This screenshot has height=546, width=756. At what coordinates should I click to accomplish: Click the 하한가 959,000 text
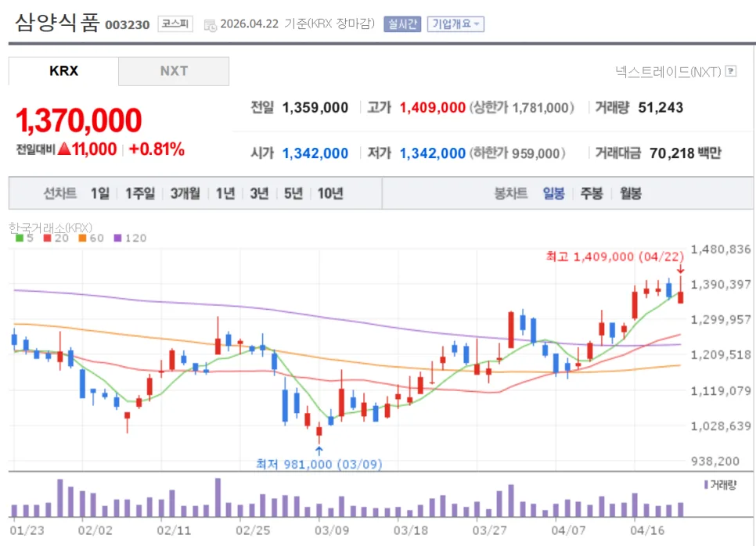(x=517, y=153)
